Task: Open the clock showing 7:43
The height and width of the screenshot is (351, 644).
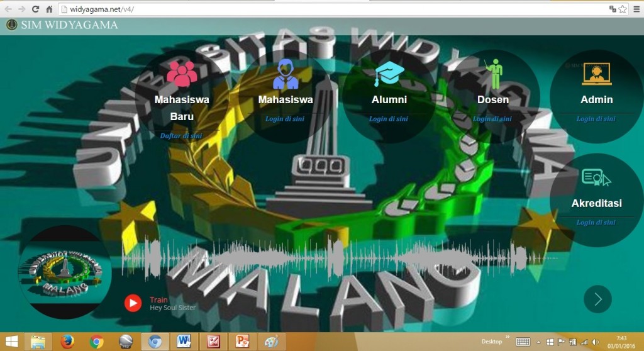Action: (621, 342)
